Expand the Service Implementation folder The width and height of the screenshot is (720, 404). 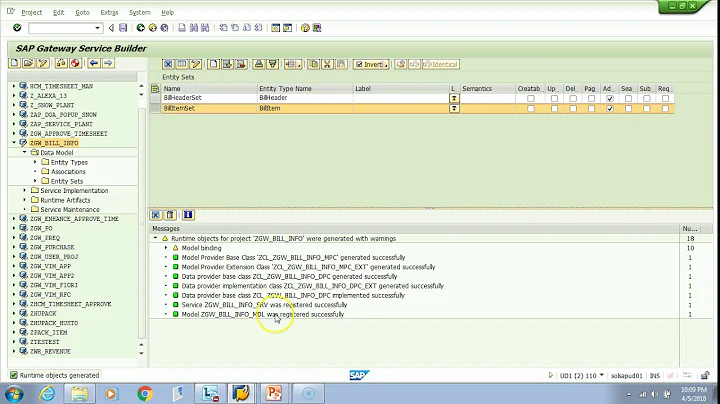click(x=25, y=190)
